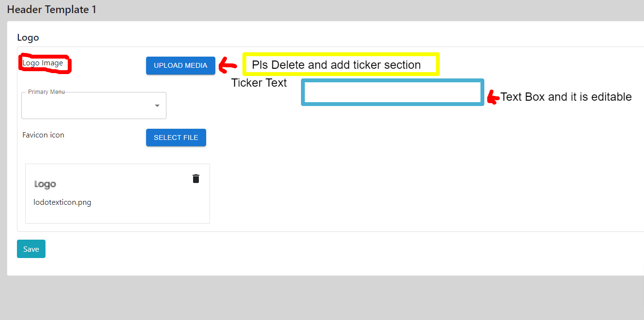
Task: Open the Primary Menu select field
Action: point(94,106)
